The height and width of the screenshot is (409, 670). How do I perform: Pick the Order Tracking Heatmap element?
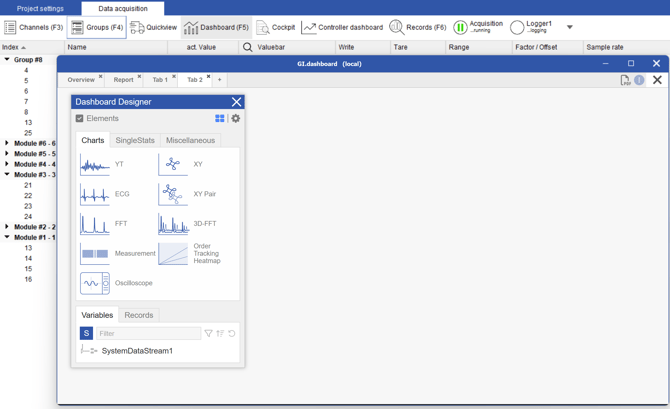[190, 253]
